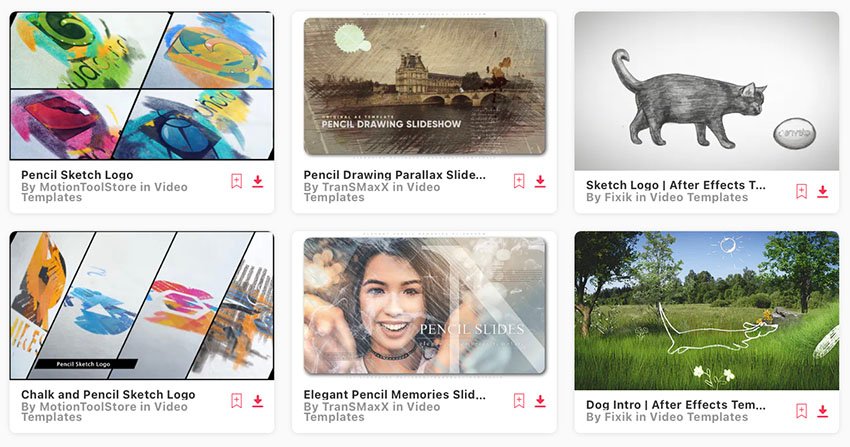Bookmark the Dog Intro template
This screenshot has width=850, height=447.
(x=801, y=411)
